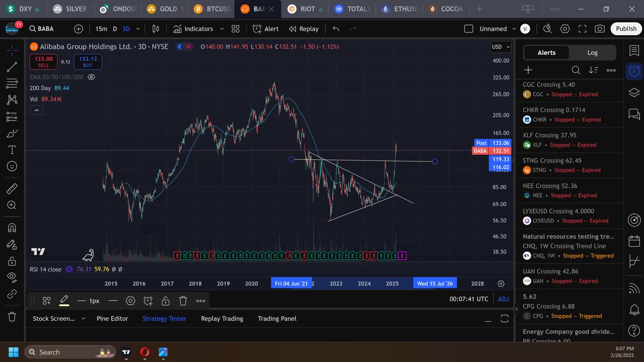Take a chart snapshot with camera icon
The width and height of the screenshot is (644, 362).
[x=599, y=29]
